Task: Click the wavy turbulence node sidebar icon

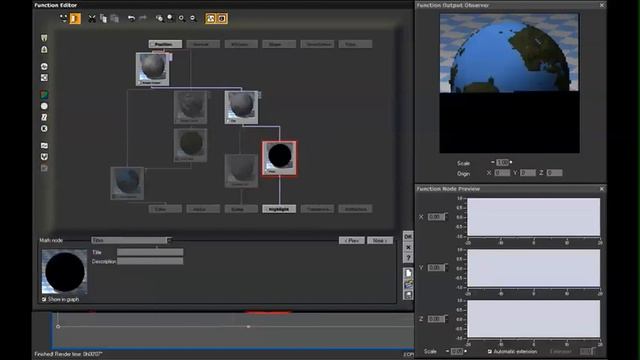Action: tap(44, 145)
